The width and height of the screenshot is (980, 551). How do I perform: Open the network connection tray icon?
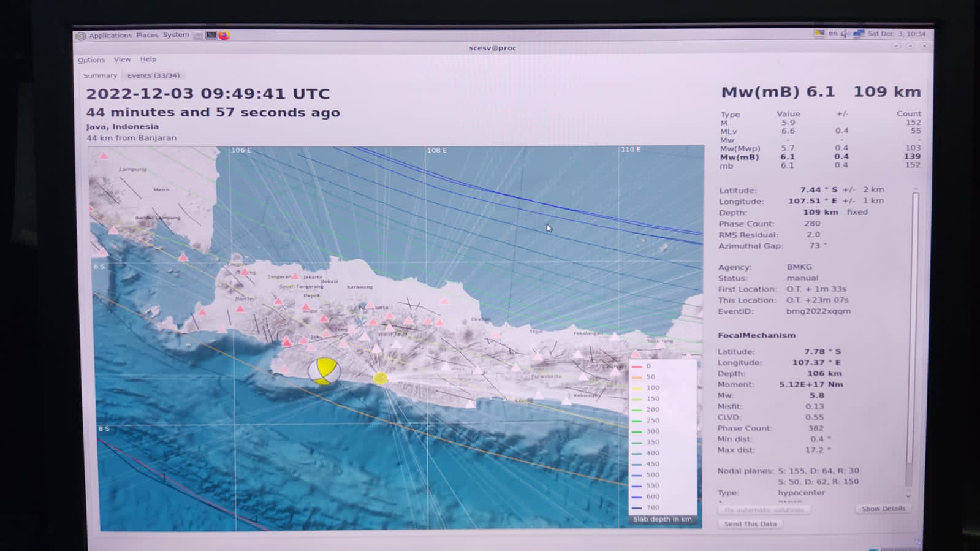coord(859,34)
